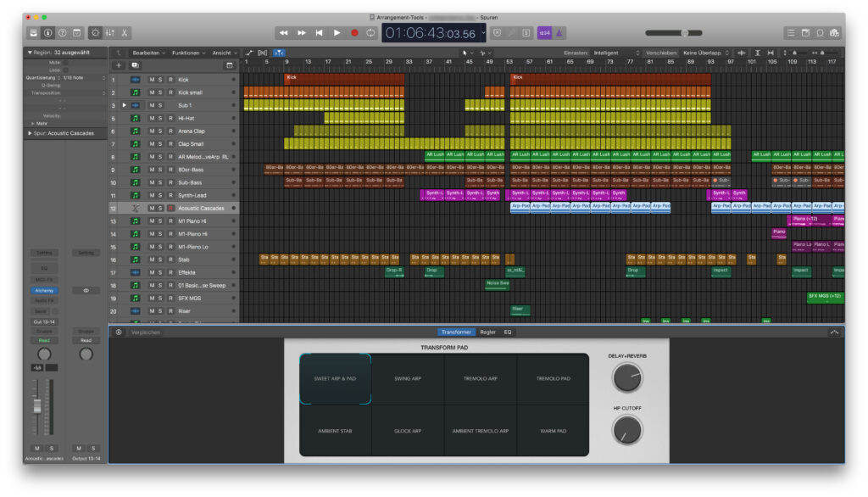The width and height of the screenshot is (868, 497).
Task: Switch to the EQ tab
Action: [x=508, y=332]
